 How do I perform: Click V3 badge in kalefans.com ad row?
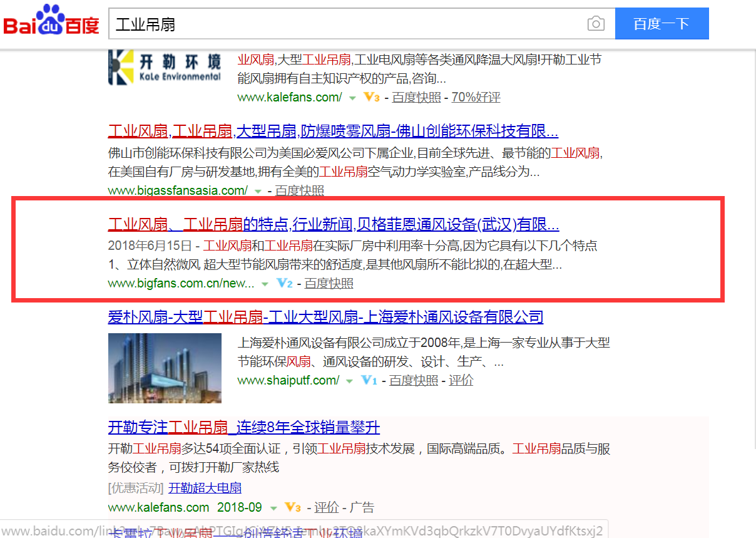(x=293, y=507)
